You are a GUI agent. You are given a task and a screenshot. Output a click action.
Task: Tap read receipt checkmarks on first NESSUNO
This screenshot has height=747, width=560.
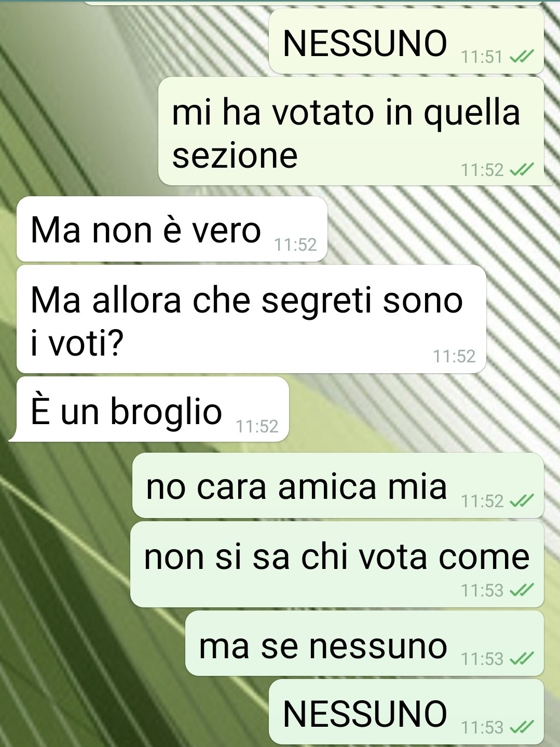point(521,57)
